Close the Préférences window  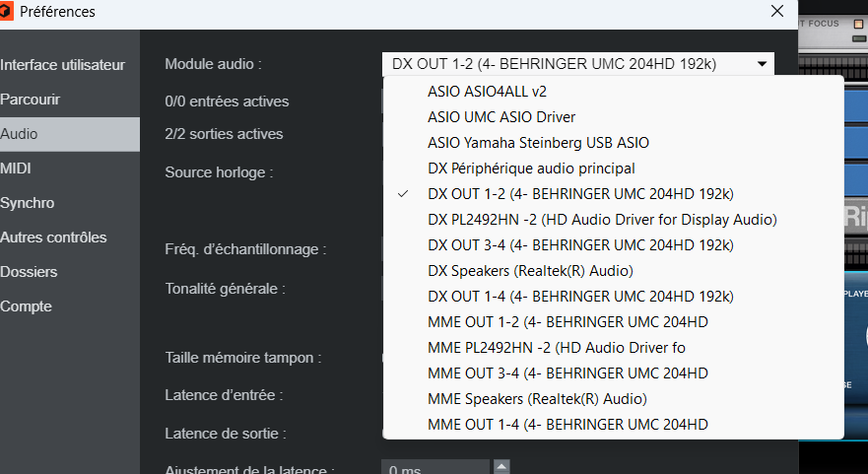[777, 11]
